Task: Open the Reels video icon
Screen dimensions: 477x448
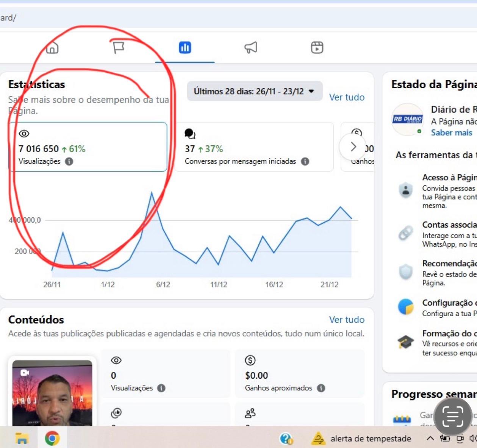Action: click(317, 48)
